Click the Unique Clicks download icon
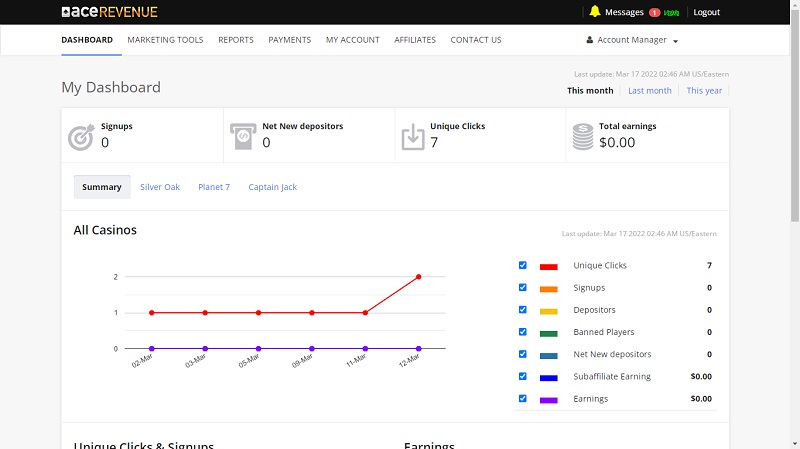The width and height of the screenshot is (800, 449). coord(413,137)
